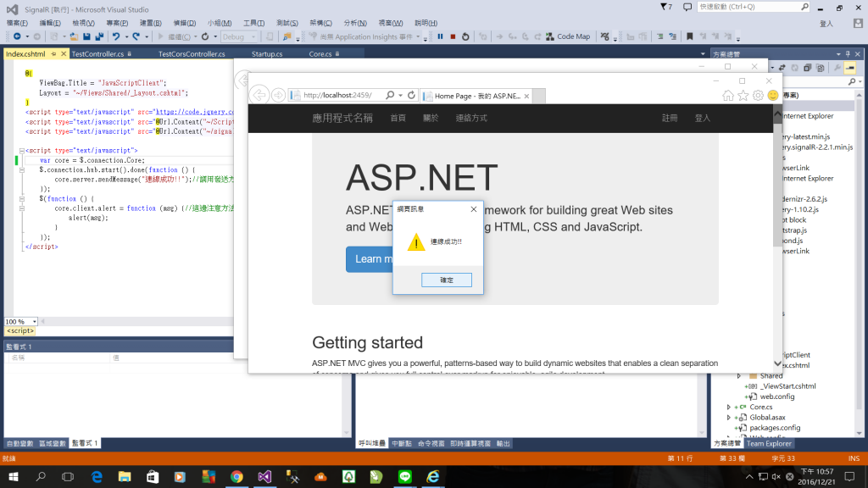The height and width of the screenshot is (488, 868).
Task: Click the Open File toolbar icon
Action: point(74,36)
